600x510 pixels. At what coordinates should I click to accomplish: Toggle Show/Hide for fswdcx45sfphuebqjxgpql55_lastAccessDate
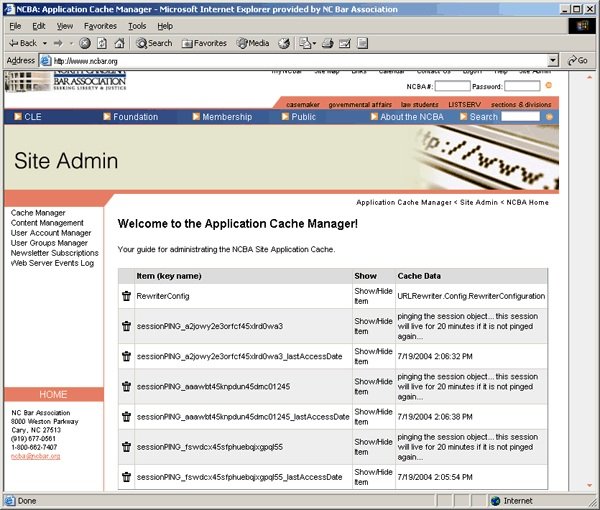373,477
